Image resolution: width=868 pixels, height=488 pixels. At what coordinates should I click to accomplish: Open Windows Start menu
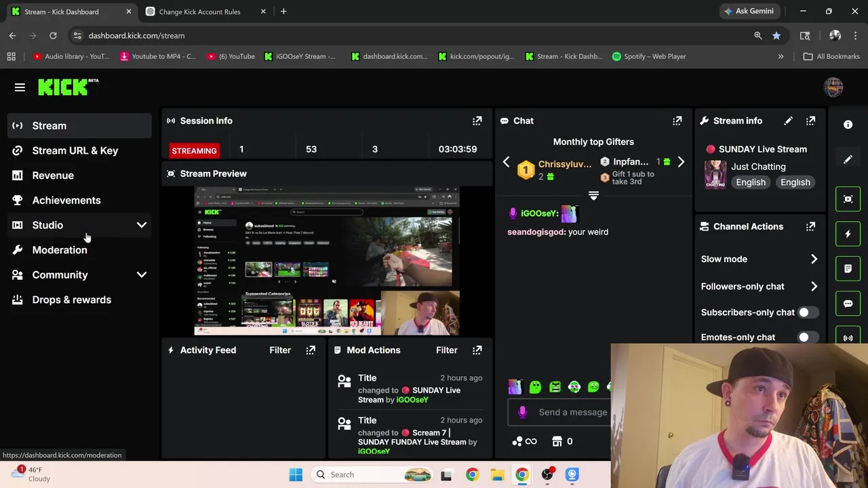296,474
